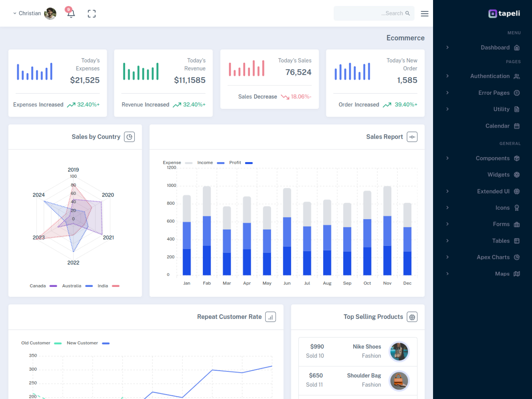Toggle the Australia legend series
Viewport: 532px width, 399px height.
(77, 286)
